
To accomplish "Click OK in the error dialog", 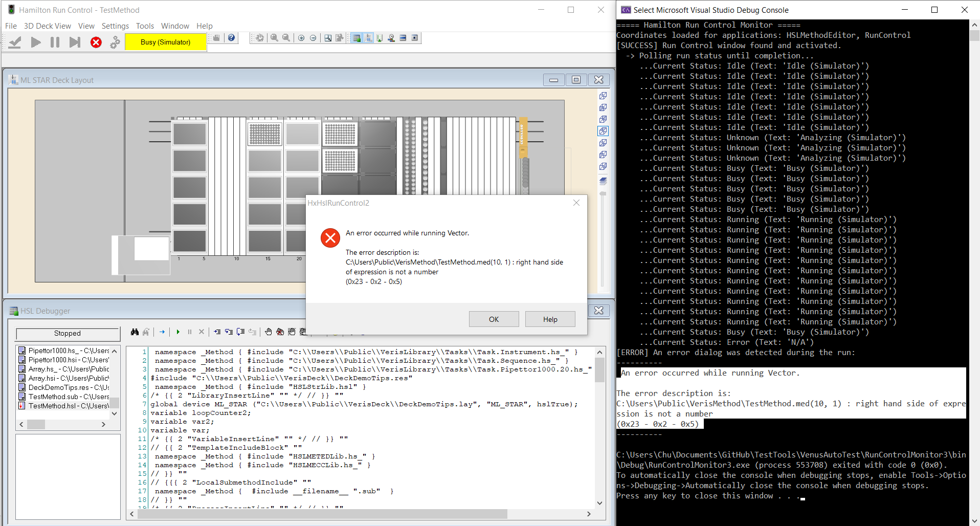I will pyautogui.click(x=494, y=319).
